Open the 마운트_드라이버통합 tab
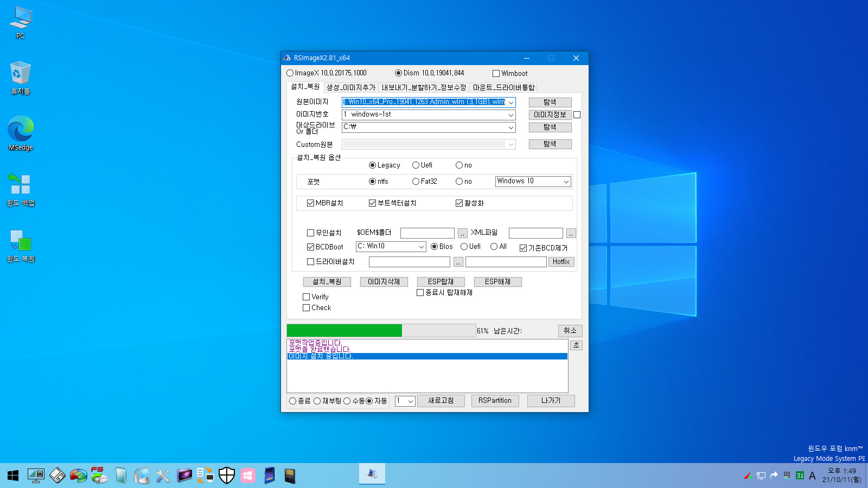Screen dimensions: 868x488 (x=503, y=87)
